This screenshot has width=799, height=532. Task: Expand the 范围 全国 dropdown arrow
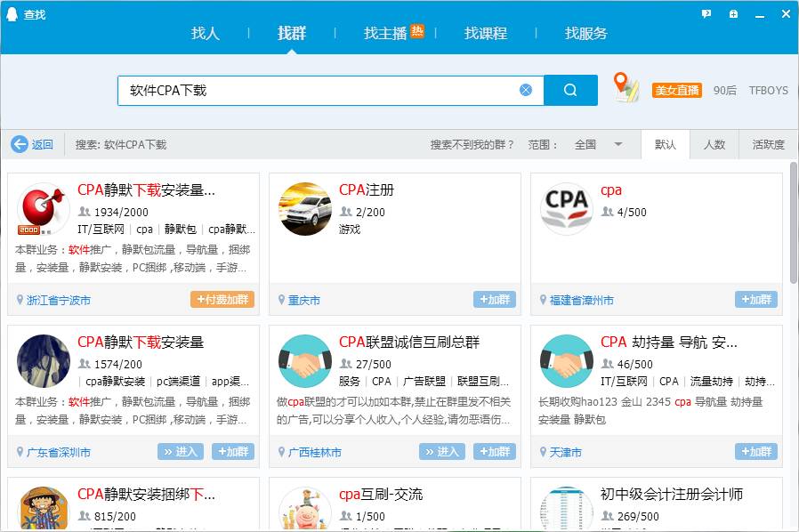(x=618, y=145)
